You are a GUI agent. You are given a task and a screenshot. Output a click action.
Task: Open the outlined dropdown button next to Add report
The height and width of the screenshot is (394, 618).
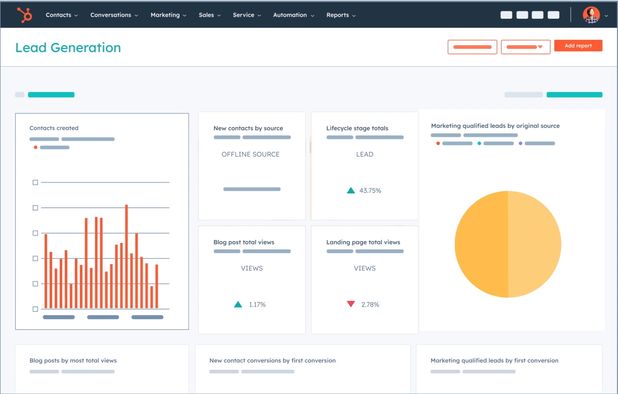coord(526,47)
